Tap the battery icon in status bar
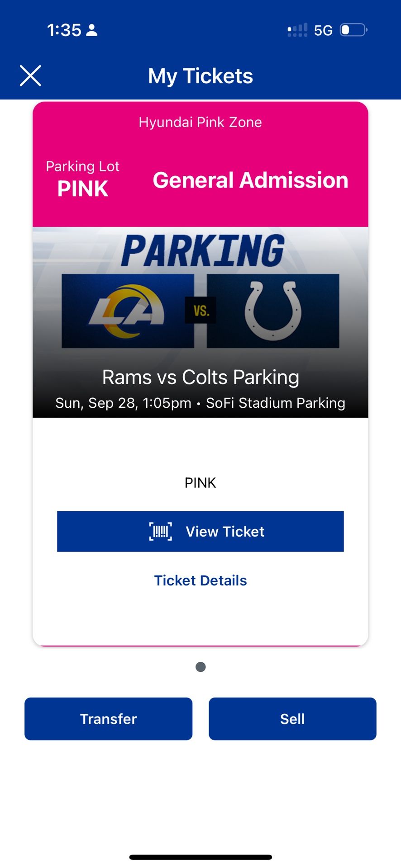401x868 pixels. (x=353, y=30)
